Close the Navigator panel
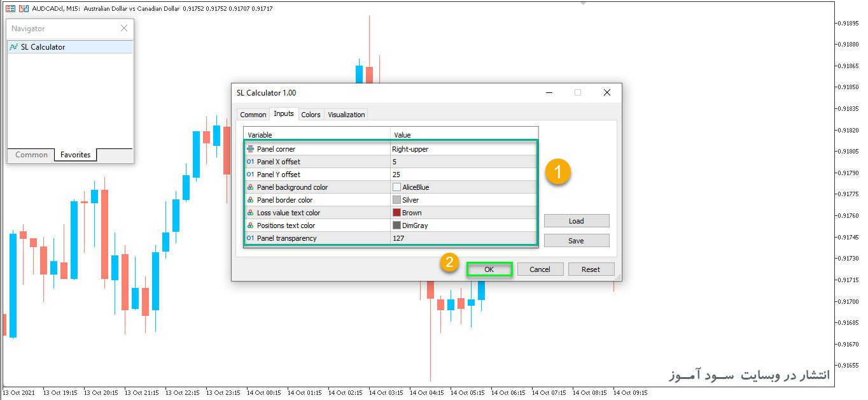Screen dimensions: 868x400 point(124,28)
